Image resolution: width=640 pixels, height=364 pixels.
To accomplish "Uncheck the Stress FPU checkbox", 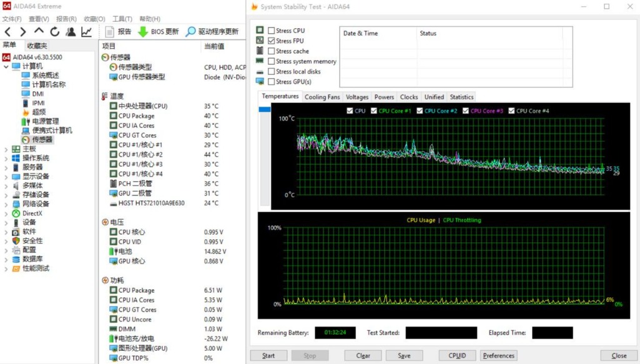I will 271,41.
